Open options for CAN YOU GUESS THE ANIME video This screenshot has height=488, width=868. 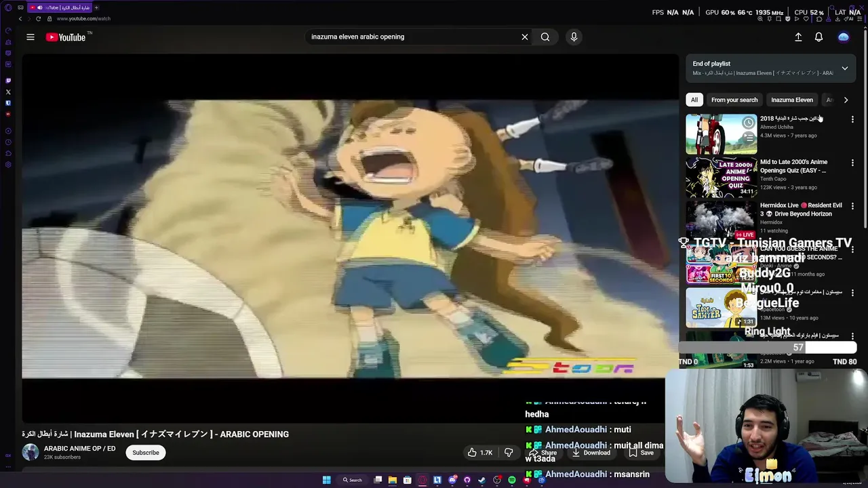point(852,249)
